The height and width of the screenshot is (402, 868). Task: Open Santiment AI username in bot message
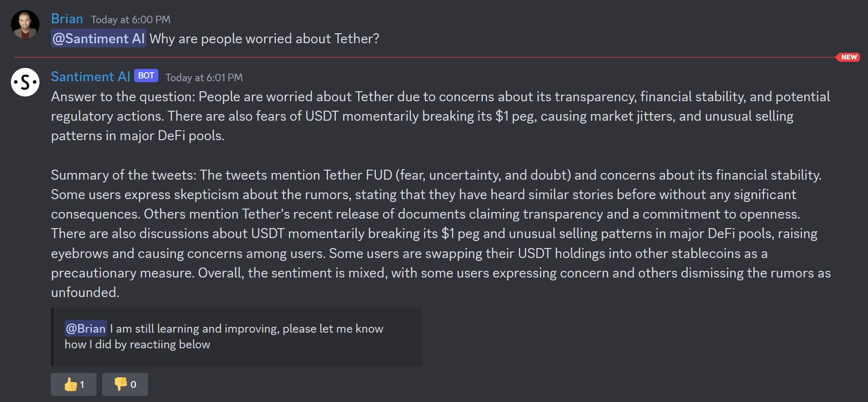tap(90, 77)
